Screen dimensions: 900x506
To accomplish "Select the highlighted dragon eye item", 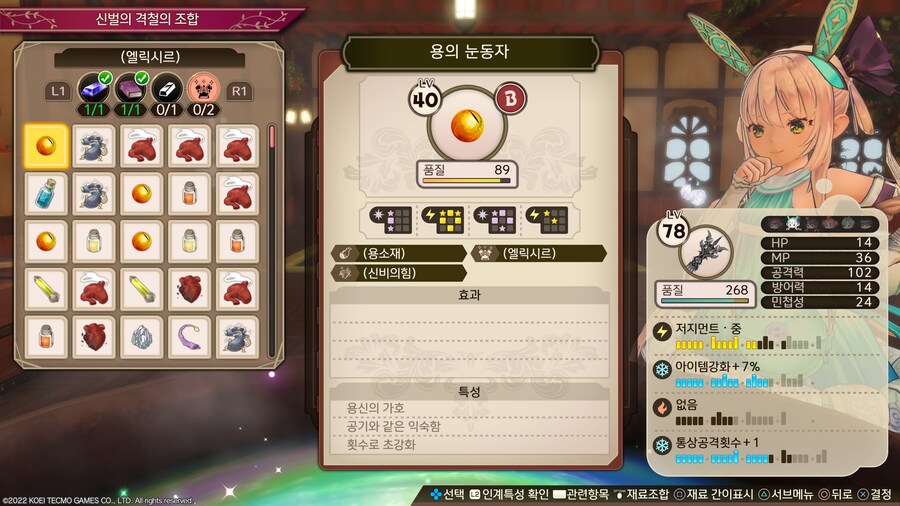I will point(46,146).
